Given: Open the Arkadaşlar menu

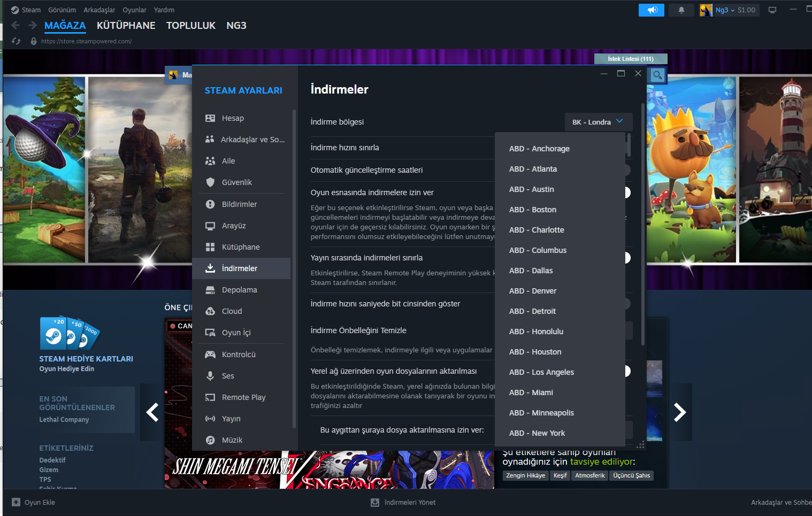Looking at the screenshot, I should pyautogui.click(x=99, y=10).
